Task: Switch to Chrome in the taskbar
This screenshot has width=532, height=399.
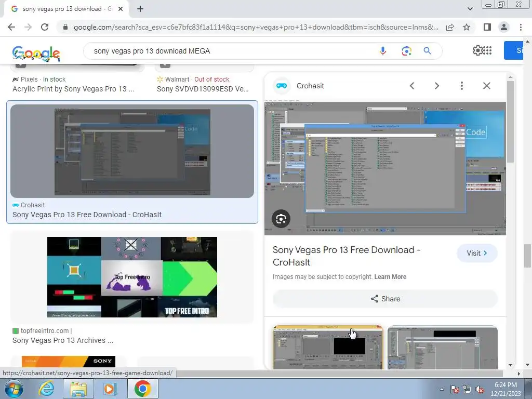Action: pyautogui.click(x=142, y=389)
